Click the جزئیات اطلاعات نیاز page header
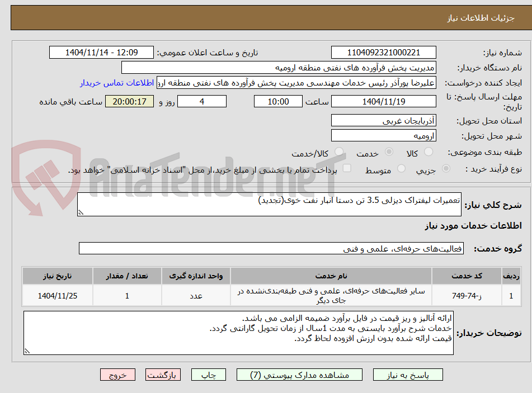The image size is (532, 393). click(x=481, y=18)
